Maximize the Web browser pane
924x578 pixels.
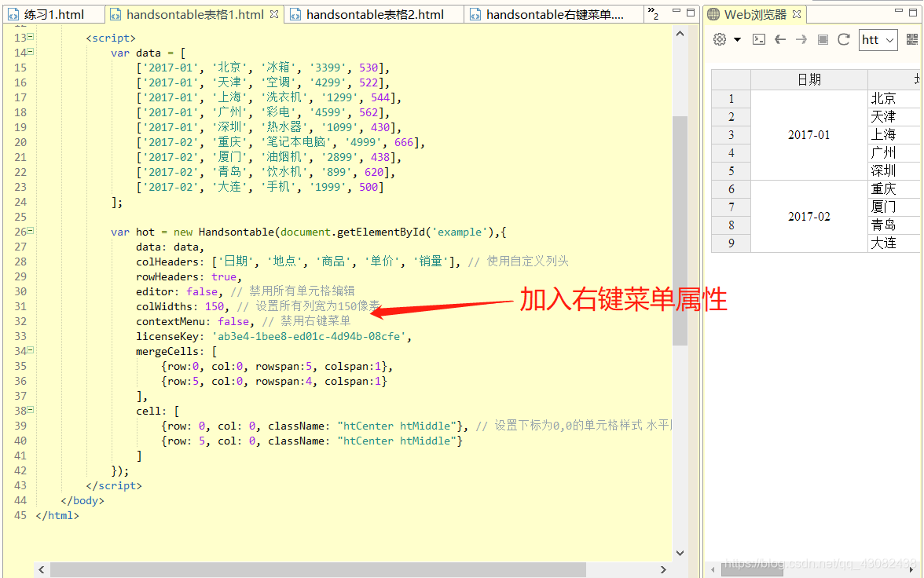pos(913,12)
